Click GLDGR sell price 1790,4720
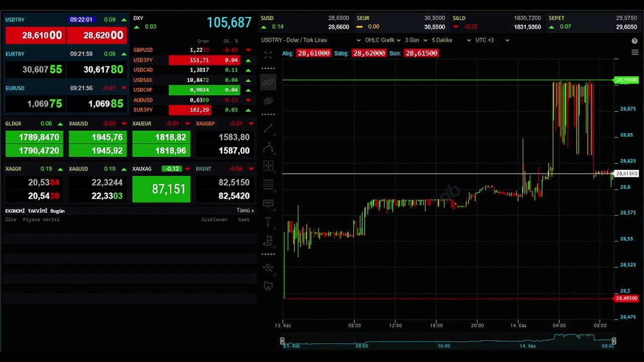The height and width of the screenshot is (362, 644). pos(35,150)
